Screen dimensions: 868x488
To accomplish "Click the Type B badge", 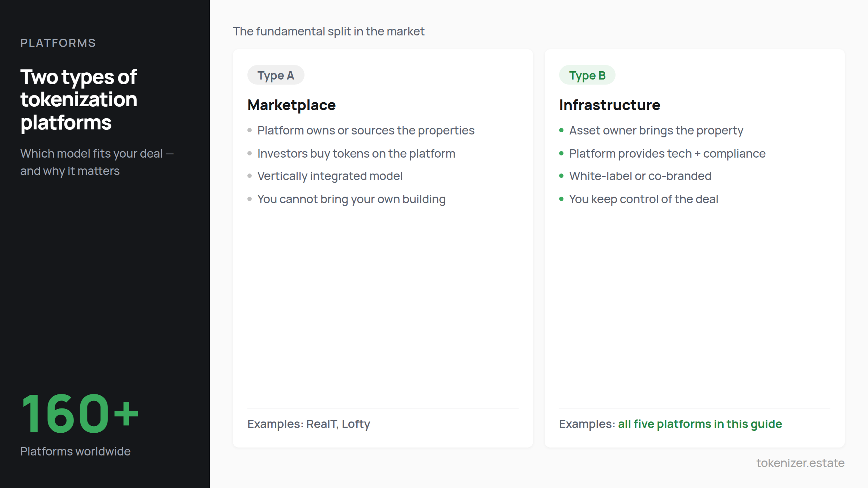I will point(587,75).
